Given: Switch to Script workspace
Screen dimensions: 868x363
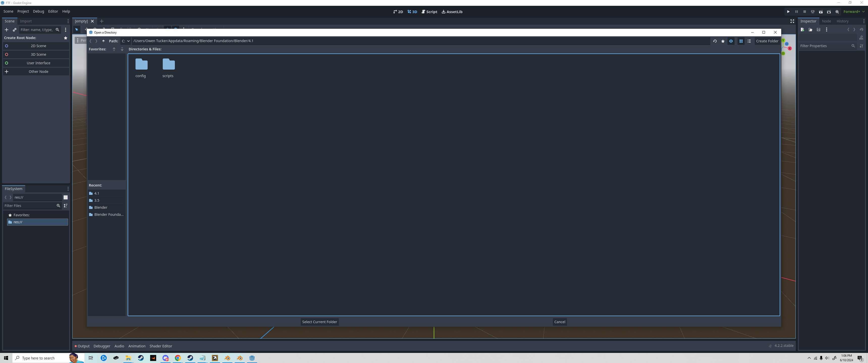Looking at the screenshot, I should 429,12.
